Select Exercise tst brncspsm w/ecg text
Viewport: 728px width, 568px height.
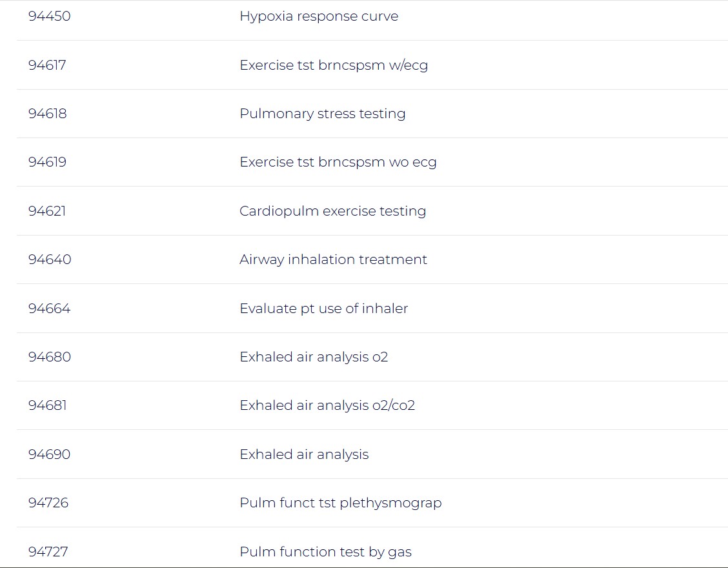coord(334,65)
